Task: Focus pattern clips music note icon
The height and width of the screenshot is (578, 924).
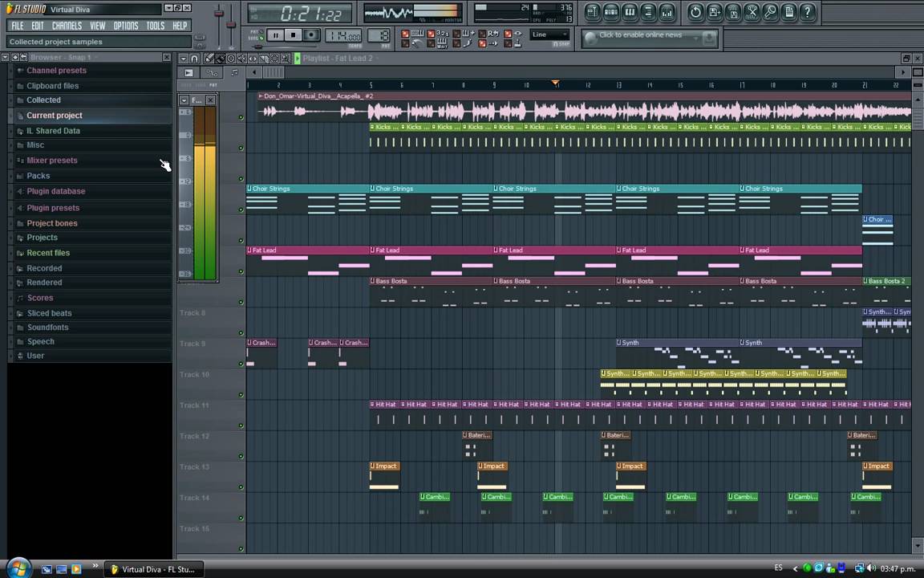Action: [234, 72]
